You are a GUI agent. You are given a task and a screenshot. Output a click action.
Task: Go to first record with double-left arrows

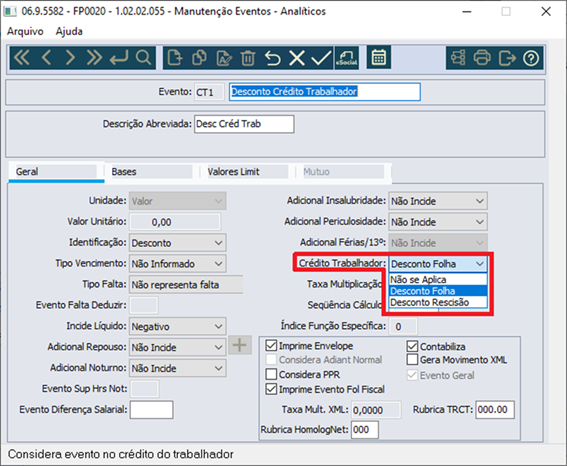22,57
